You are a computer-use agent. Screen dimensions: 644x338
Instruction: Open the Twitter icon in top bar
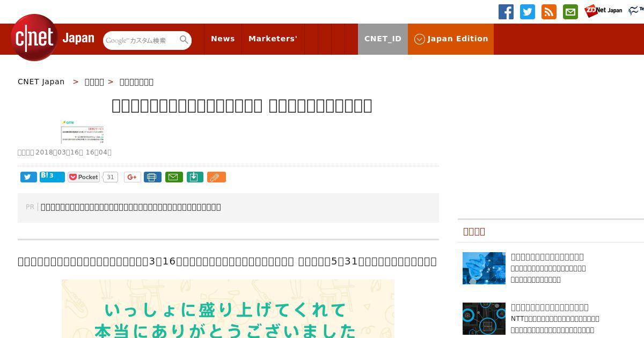[x=528, y=12]
